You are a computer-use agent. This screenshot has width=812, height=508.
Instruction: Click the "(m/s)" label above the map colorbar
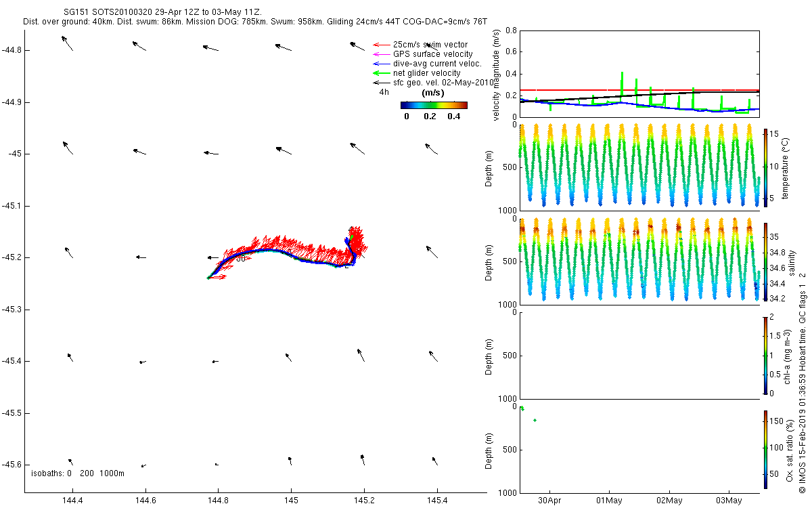(x=433, y=93)
